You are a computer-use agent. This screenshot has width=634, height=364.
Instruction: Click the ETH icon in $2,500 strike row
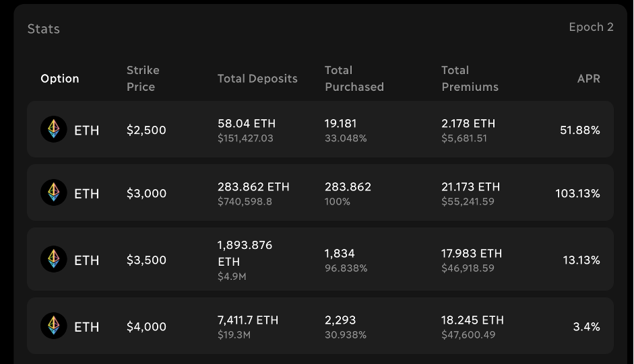(54, 130)
